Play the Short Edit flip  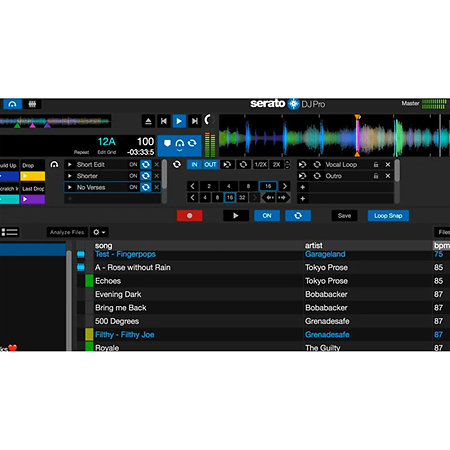coord(69,165)
